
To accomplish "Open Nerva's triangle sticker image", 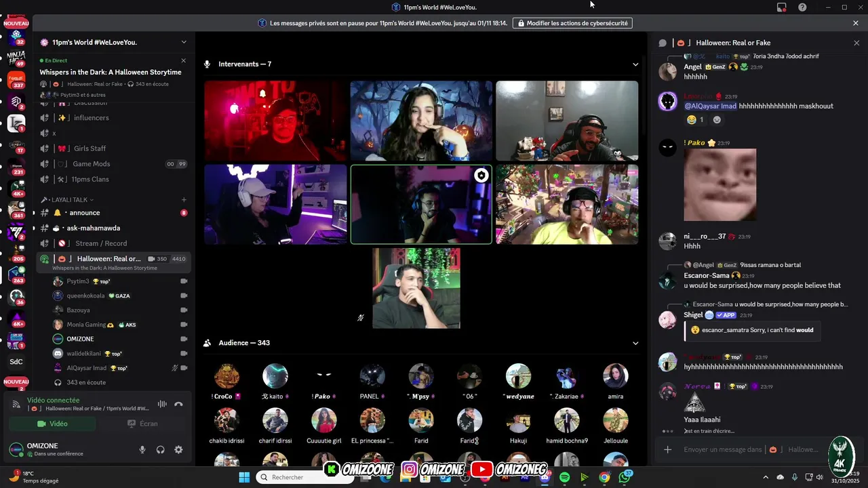I will point(694,403).
